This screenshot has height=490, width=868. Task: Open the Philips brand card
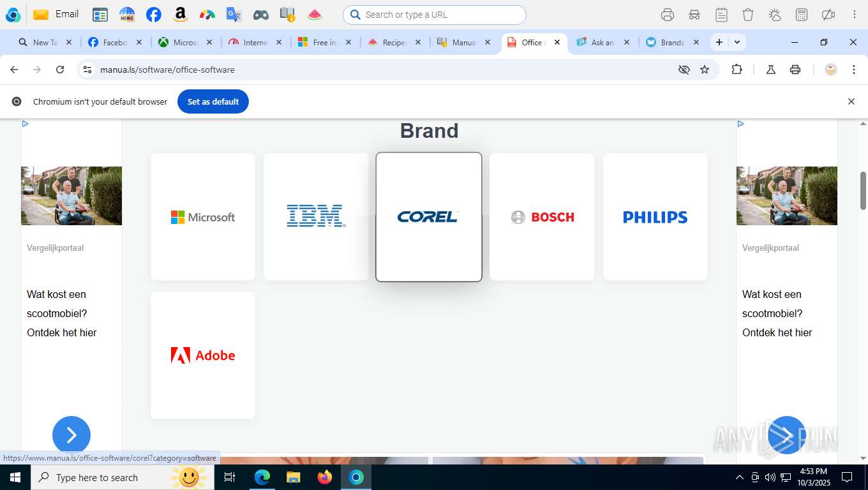click(655, 217)
